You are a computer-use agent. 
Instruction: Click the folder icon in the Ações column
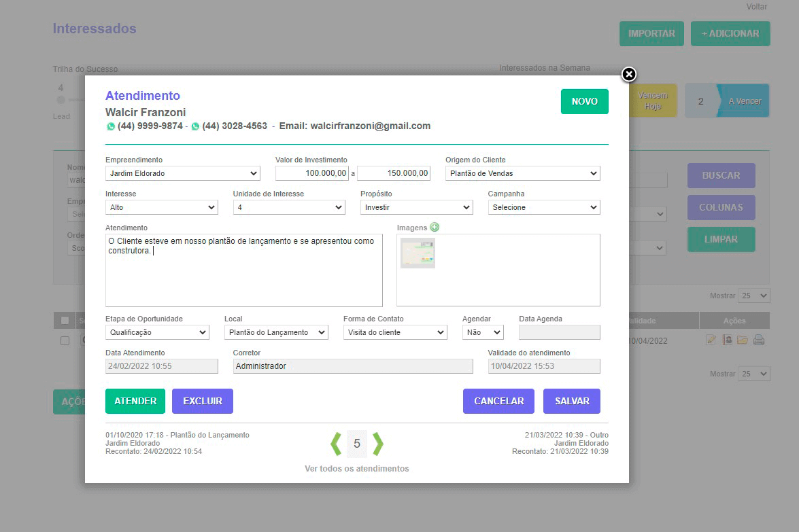pos(743,340)
